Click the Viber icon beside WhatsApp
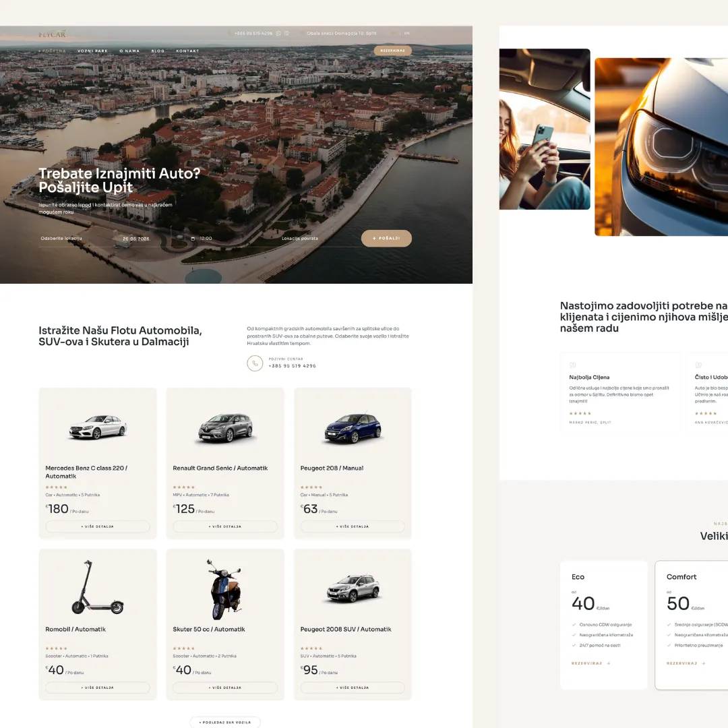Screen dimensions: 728x728 click(286, 34)
